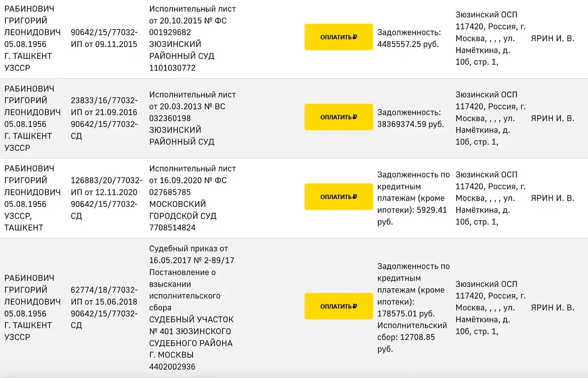Viewport: 588px width, 378px height.
Task: Pay the debt with исполнительский сбор 12708.85 руб
Action: (339, 306)
